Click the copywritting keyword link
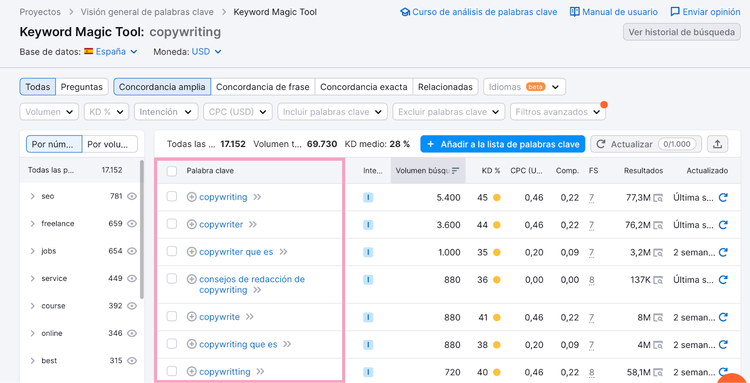 225,372
